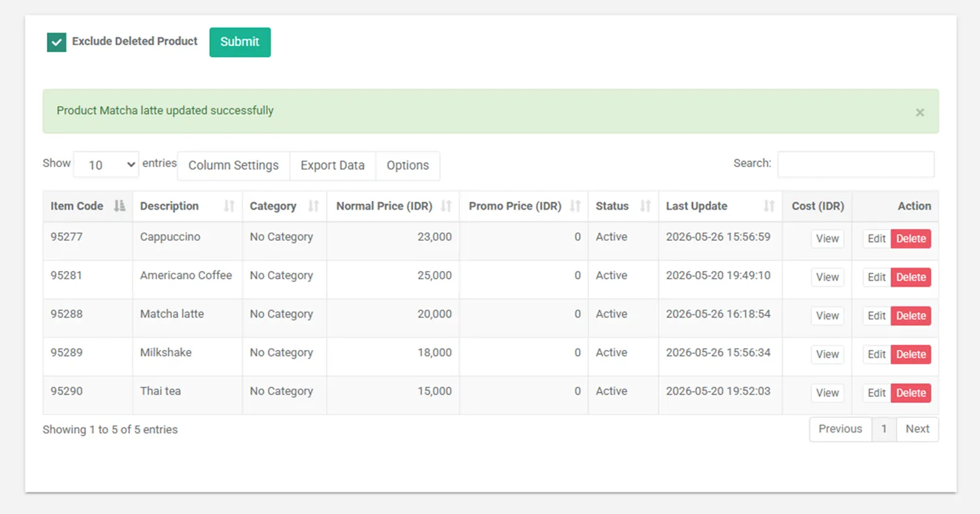
Task: Go to Previous page
Action: click(840, 429)
